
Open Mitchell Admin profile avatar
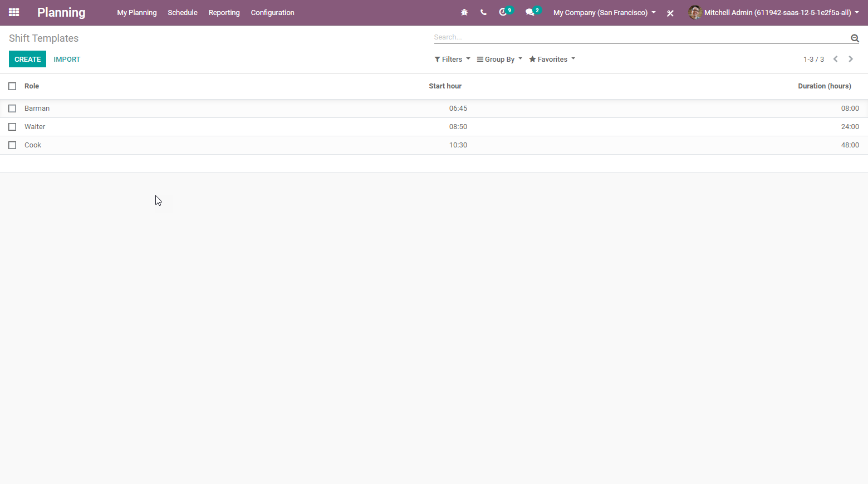point(695,12)
